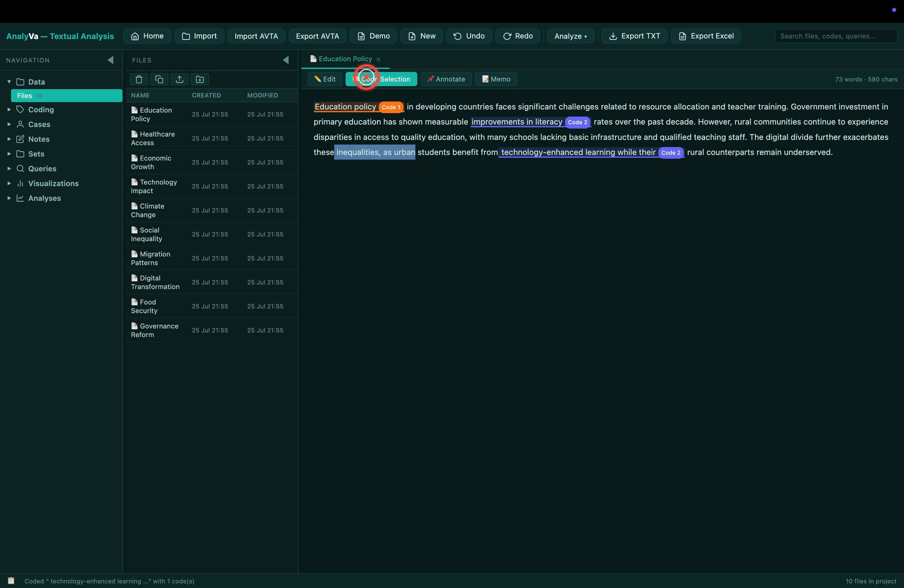Expand the Queries tree node

9,168
